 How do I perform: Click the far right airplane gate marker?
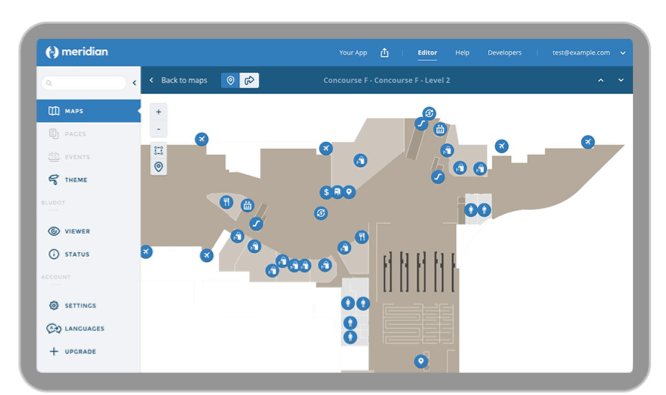click(x=588, y=142)
